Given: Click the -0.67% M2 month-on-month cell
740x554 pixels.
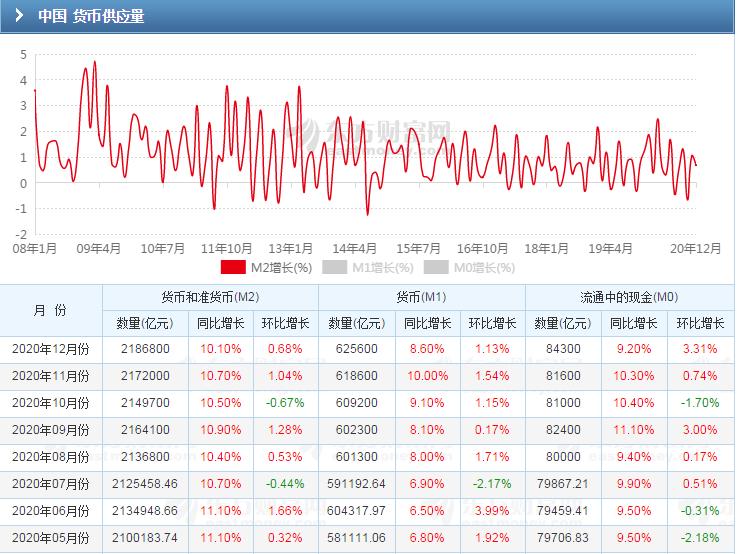Looking at the screenshot, I should [285, 403].
